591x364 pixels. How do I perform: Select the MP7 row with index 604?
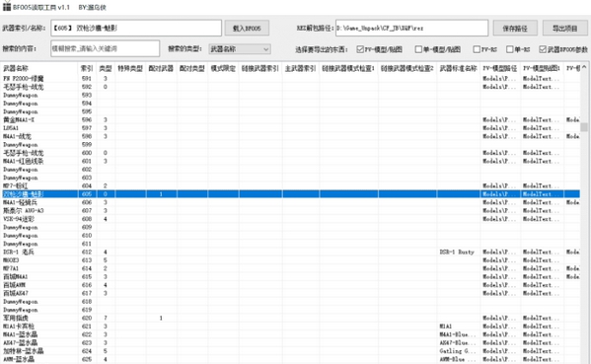[290, 185]
